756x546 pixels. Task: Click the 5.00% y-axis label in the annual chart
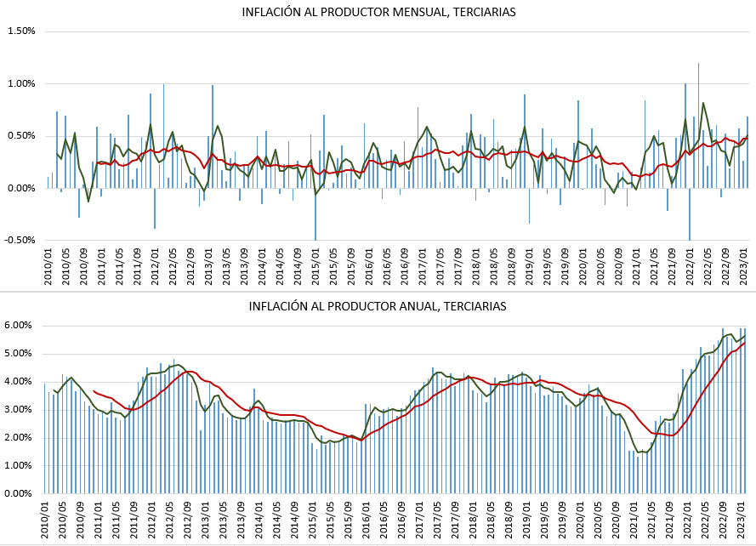[19, 353]
